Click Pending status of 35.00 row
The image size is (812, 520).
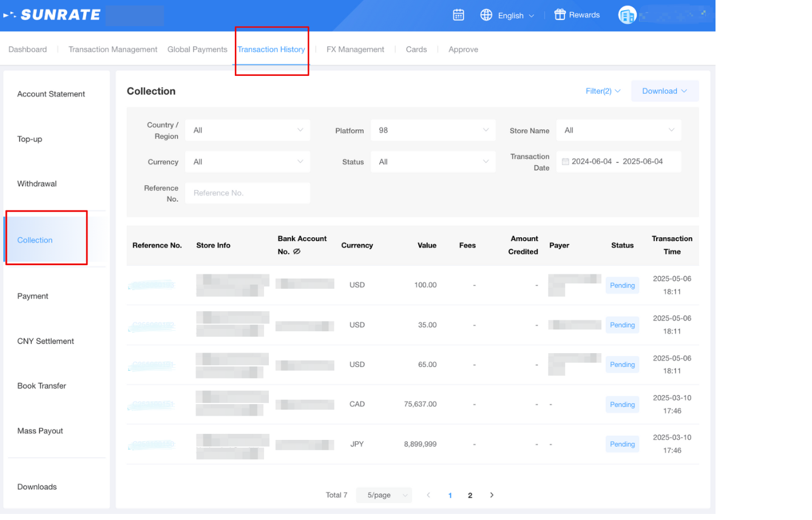click(x=622, y=325)
